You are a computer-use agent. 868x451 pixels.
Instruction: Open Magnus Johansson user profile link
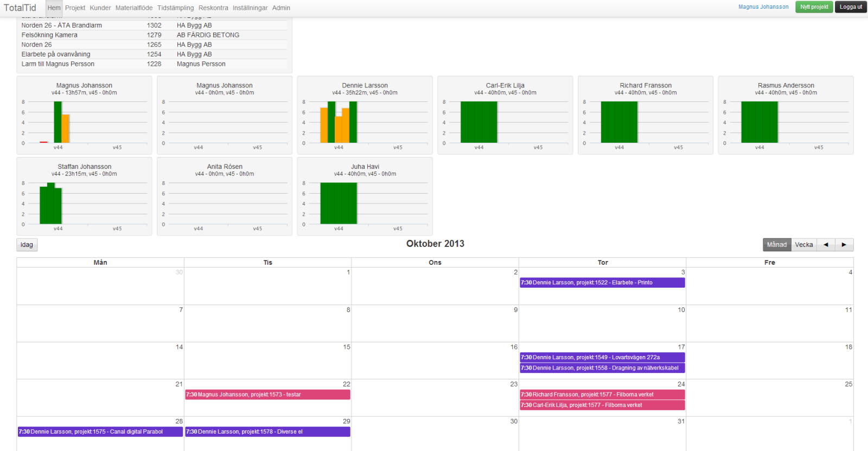coord(763,7)
